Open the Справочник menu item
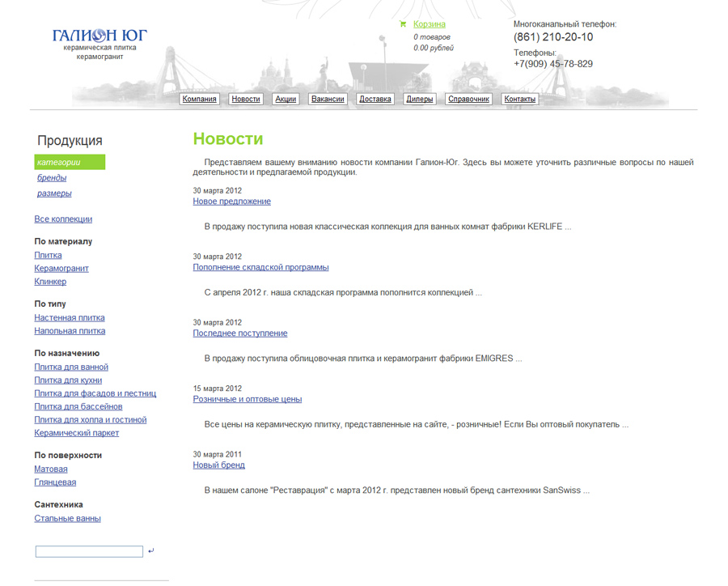This screenshot has width=728, height=586. pos(469,99)
